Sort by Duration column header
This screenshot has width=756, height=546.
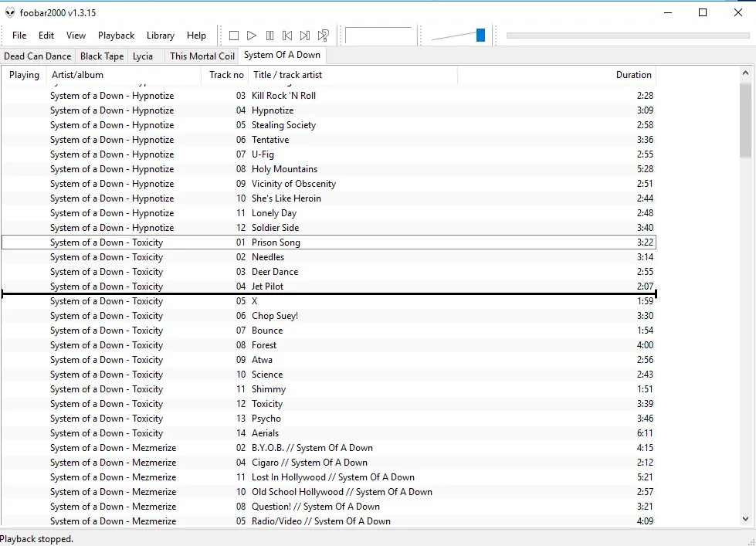tap(557, 75)
